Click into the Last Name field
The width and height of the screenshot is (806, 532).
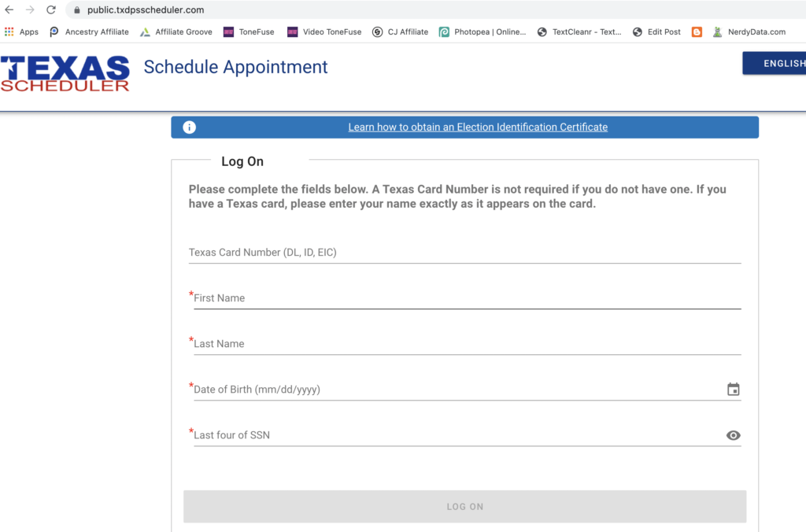pyautogui.click(x=467, y=344)
